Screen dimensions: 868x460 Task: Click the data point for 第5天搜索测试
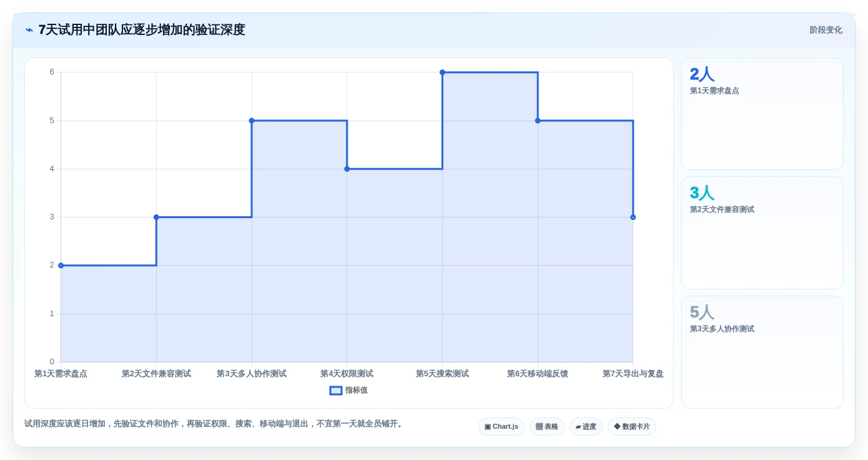point(442,72)
